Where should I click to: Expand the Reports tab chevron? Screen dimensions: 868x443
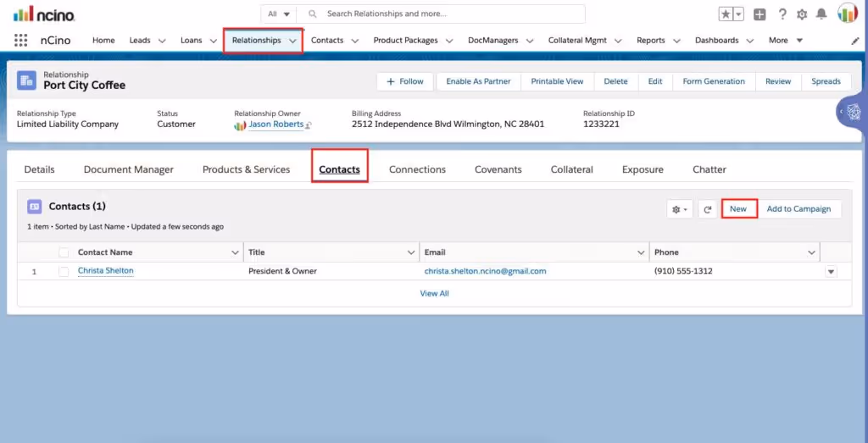676,41
